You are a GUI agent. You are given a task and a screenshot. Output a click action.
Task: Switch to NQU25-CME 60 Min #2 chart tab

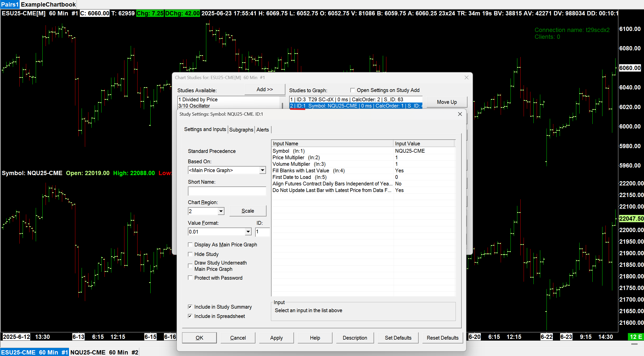(104, 352)
